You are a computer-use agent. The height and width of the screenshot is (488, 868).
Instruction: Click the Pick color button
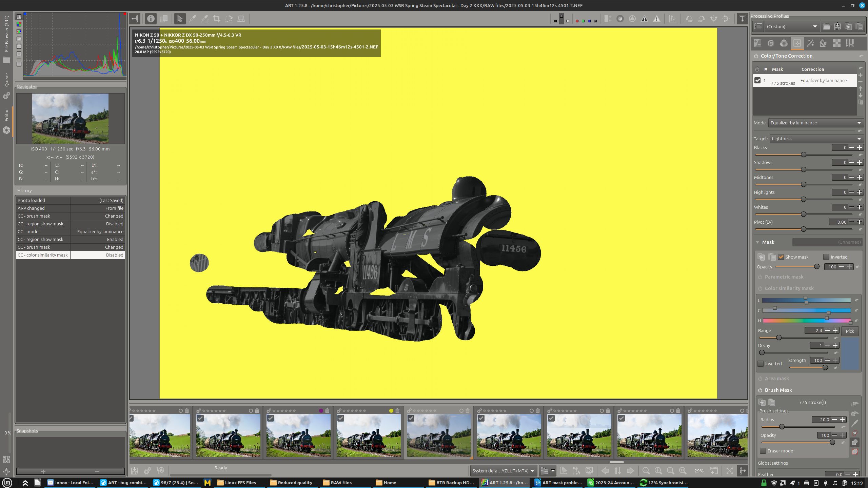click(850, 331)
